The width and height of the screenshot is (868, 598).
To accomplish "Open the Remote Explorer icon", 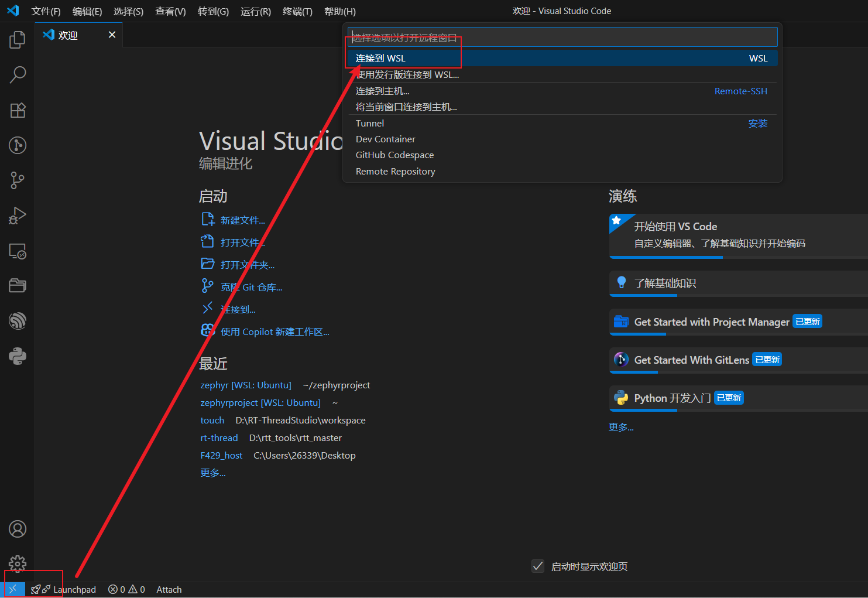I will click(18, 251).
